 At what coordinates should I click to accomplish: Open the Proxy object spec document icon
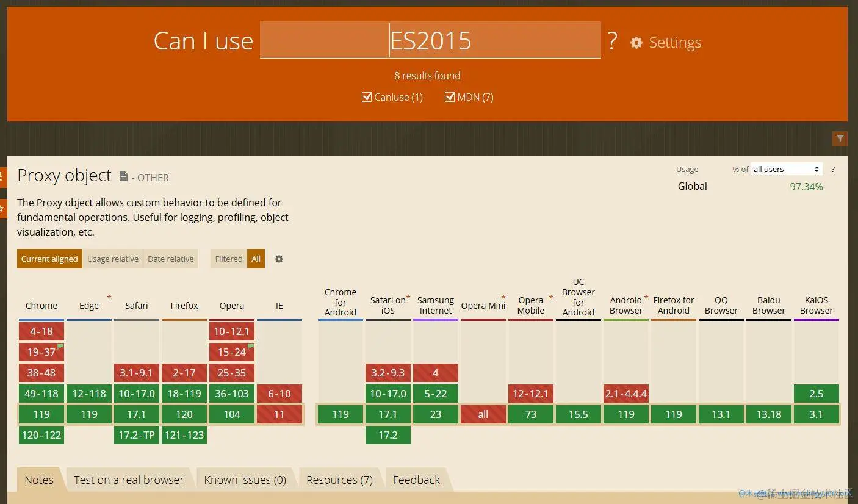point(123,177)
